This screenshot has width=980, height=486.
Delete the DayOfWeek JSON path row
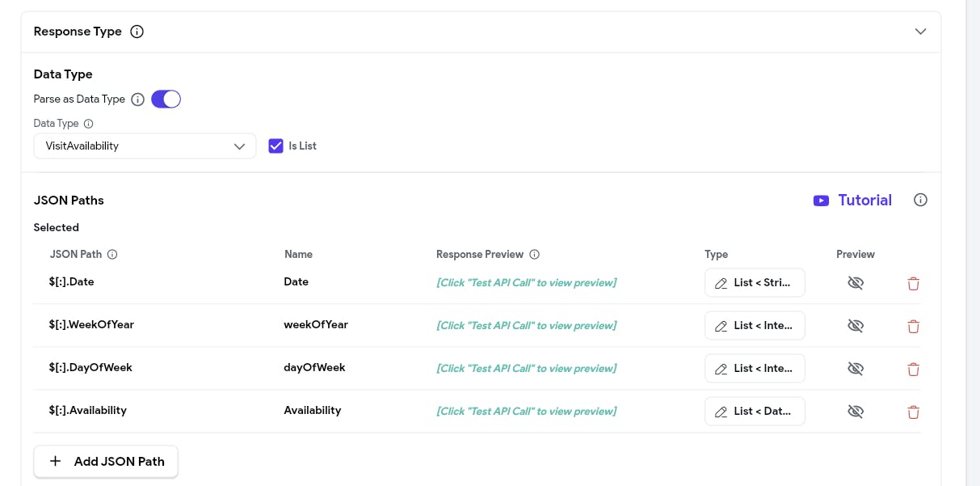[913, 370]
